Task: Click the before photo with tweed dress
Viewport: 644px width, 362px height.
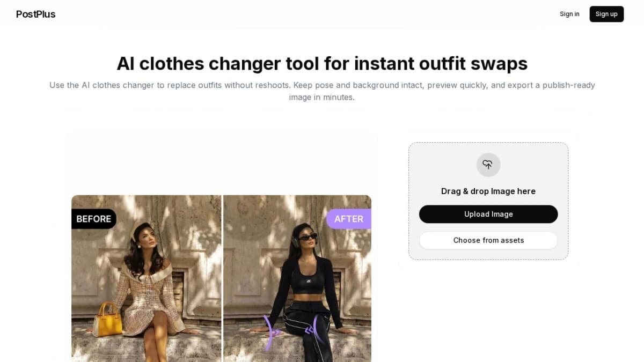Action: pyautogui.click(x=146, y=278)
